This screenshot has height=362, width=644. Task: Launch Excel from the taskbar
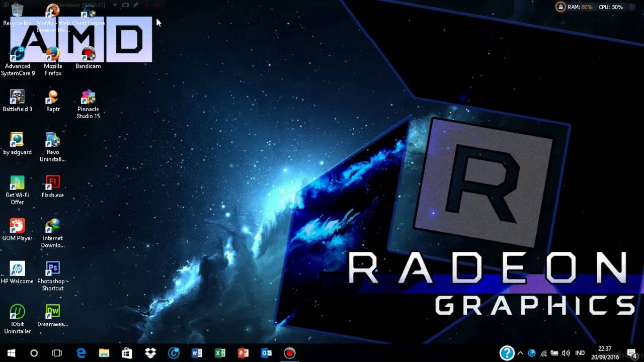tap(220, 353)
